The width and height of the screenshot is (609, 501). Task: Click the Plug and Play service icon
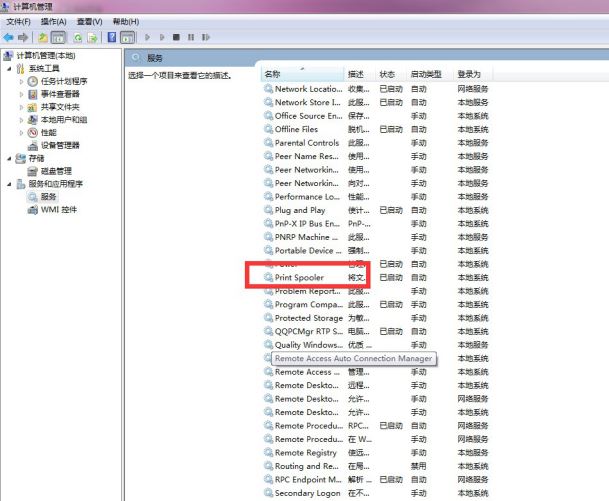click(268, 210)
